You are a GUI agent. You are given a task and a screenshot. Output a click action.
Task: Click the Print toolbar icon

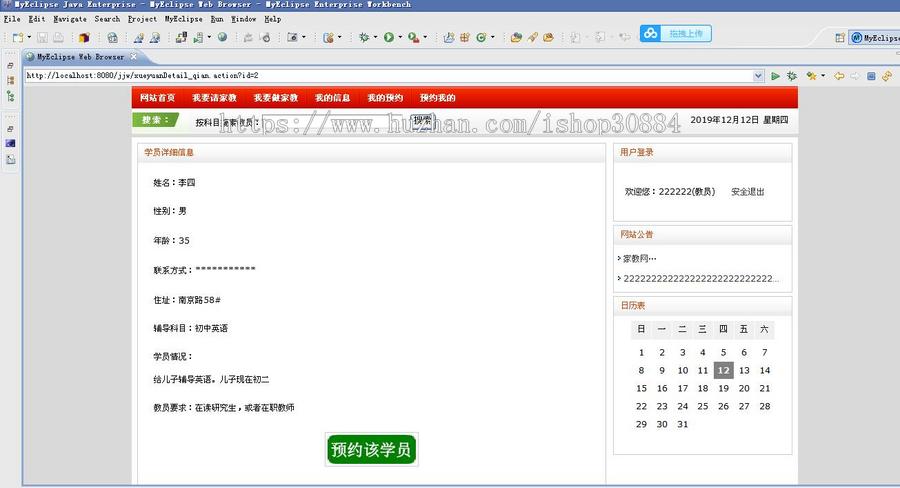tap(59, 37)
